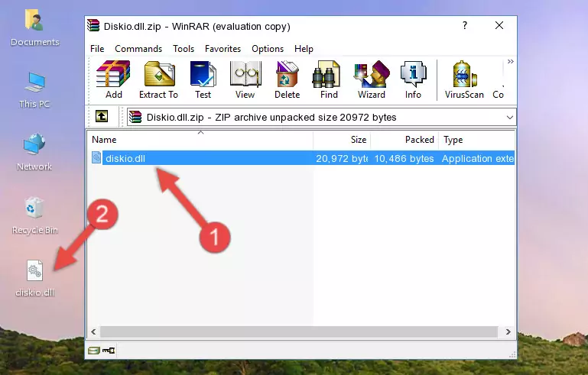Viewport: 588px width, 375px height.
Task: Show more toolbar buttons chevron
Action: coord(510,61)
